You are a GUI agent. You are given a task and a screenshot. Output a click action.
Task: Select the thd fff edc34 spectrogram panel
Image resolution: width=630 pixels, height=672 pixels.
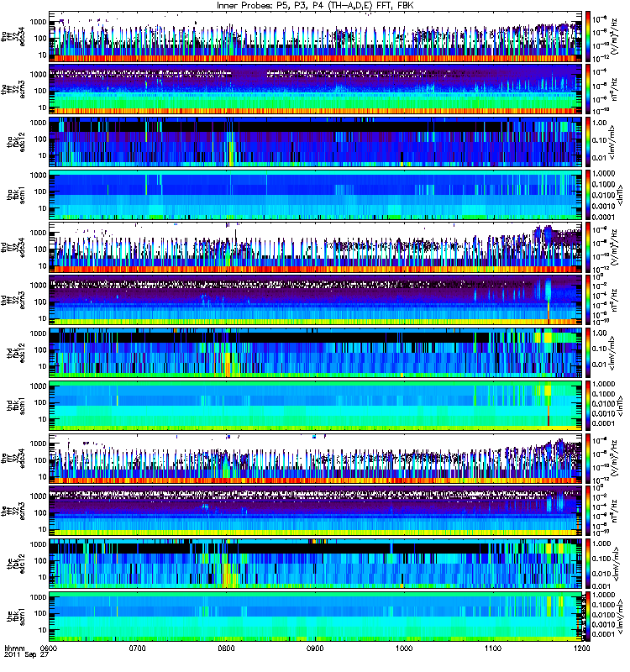316,247
